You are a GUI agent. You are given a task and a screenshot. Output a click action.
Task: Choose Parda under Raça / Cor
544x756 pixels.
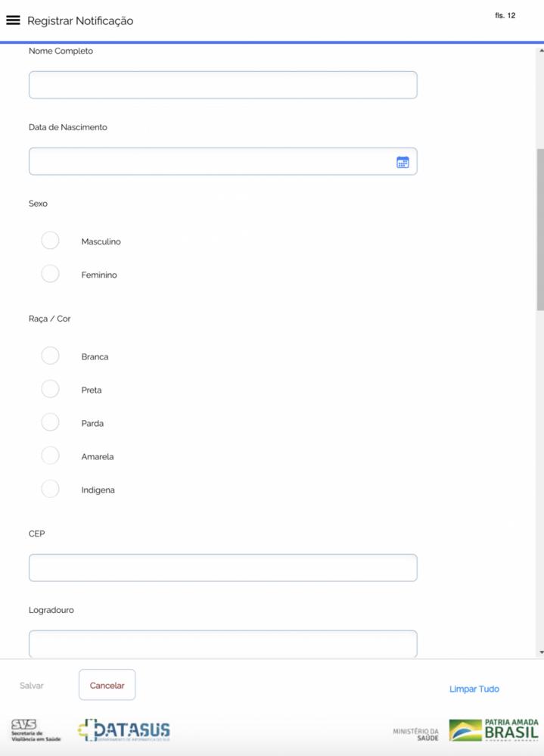(x=50, y=422)
